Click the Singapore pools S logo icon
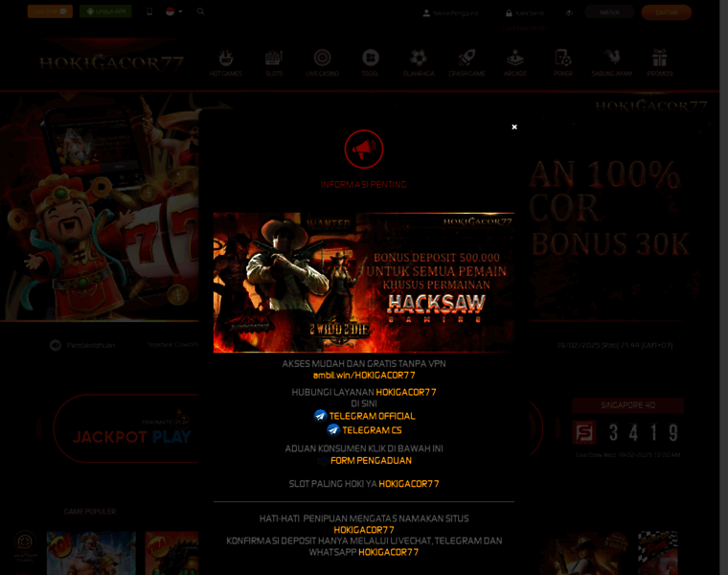This screenshot has height=575, width=728. pos(584,433)
